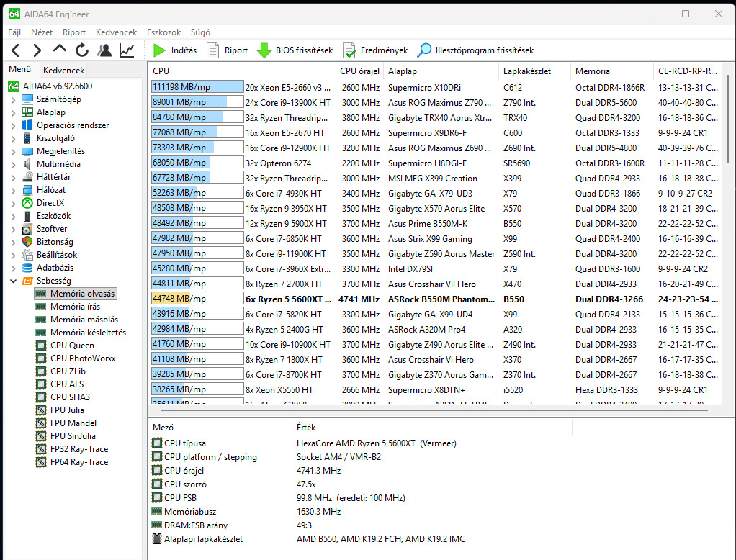This screenshot has width=736, height=560.
Task: Click the highlighted 44748 MB/mp bar
Action: (197, 299)
